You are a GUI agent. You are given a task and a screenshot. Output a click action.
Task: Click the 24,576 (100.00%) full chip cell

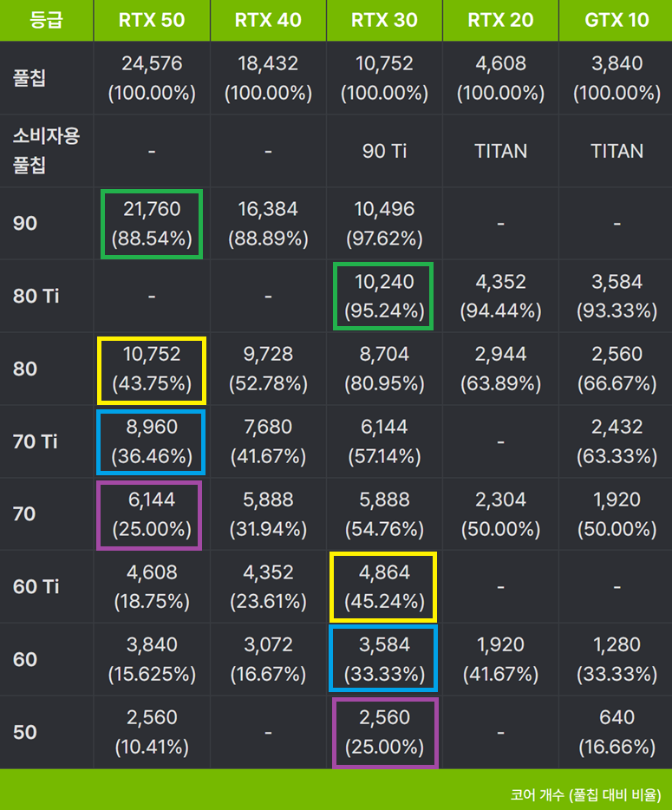tap(152, 78)
